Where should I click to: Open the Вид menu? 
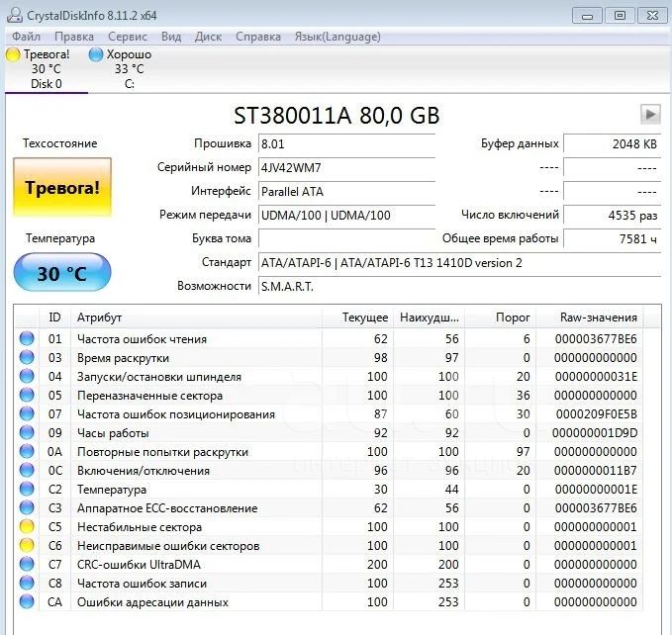coord(171,37)
